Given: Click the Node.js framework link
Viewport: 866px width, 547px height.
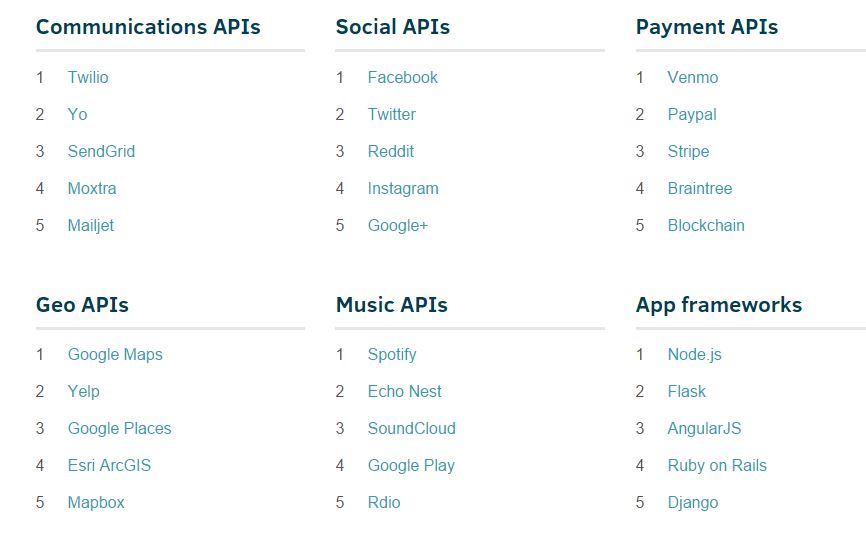Looking at the screenshot, I should click(694, 354).
